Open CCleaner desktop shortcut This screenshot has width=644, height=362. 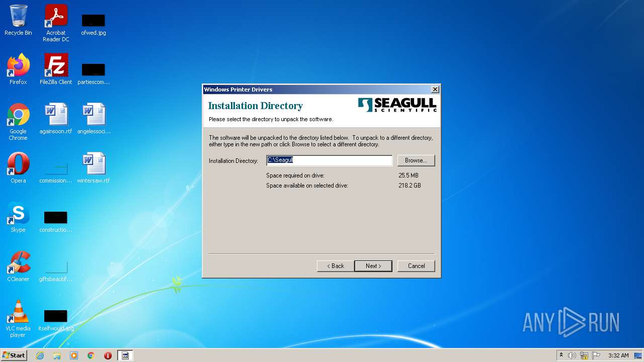(x=18, y=266)
